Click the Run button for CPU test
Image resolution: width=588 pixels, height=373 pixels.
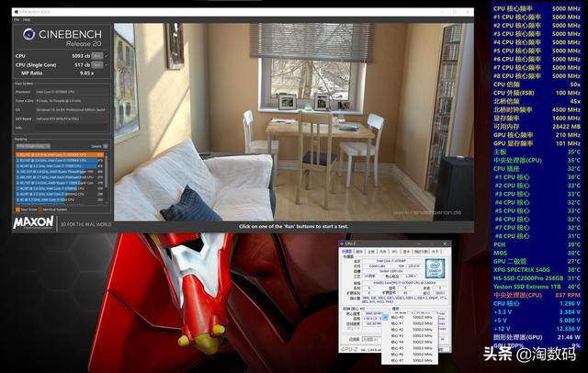pyautogui.click(x=97, y=56)
